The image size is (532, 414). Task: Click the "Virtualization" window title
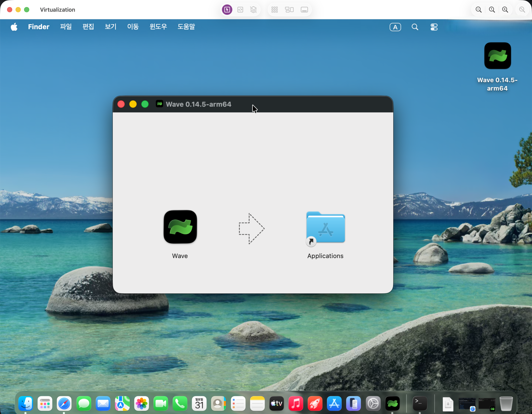tap(58, 10)
